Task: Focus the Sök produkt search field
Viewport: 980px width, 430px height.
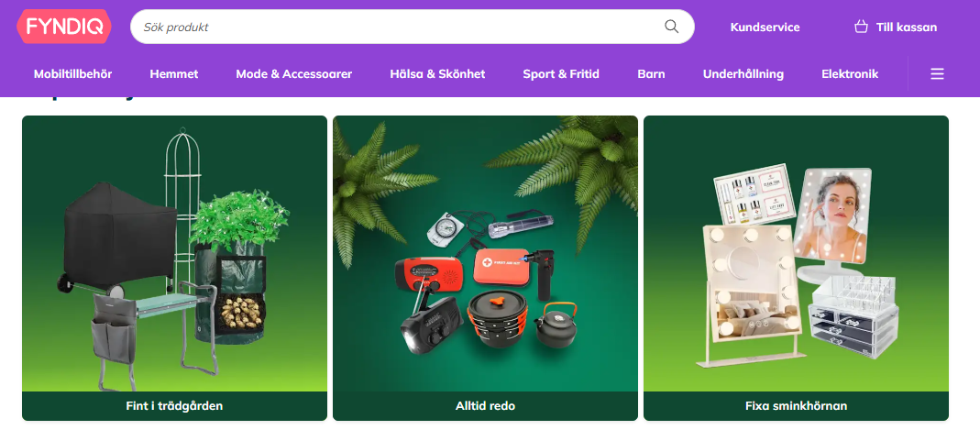Action: click(412, 27)
